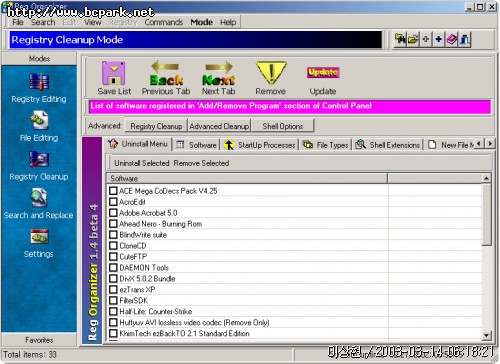Open the File menu
This screenshot has width=500, height=364.
pyautogui.click(x=18, y=22)
